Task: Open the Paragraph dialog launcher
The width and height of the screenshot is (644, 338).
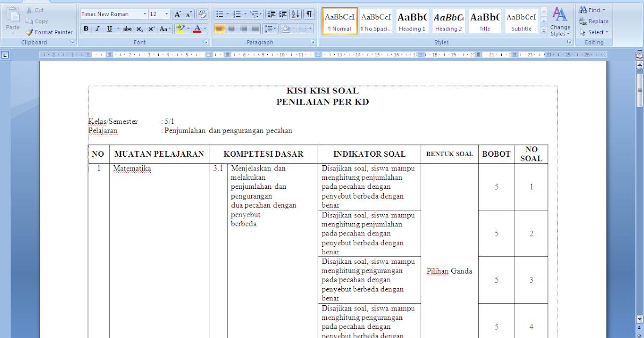Action: tap(313, 42)
